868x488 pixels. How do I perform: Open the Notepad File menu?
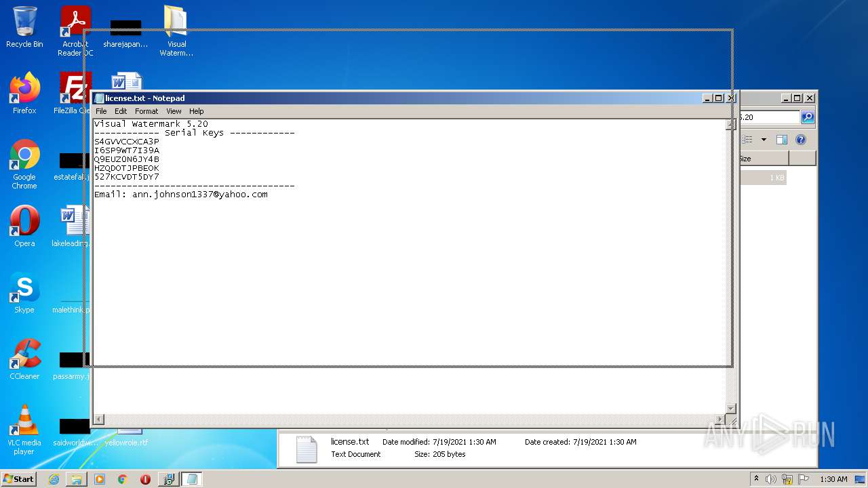pos(101,111)
